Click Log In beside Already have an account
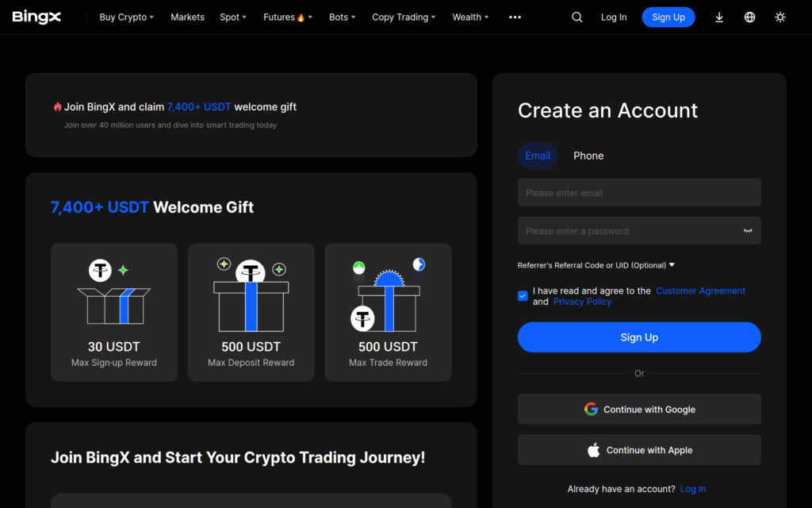 coord(693,489)
